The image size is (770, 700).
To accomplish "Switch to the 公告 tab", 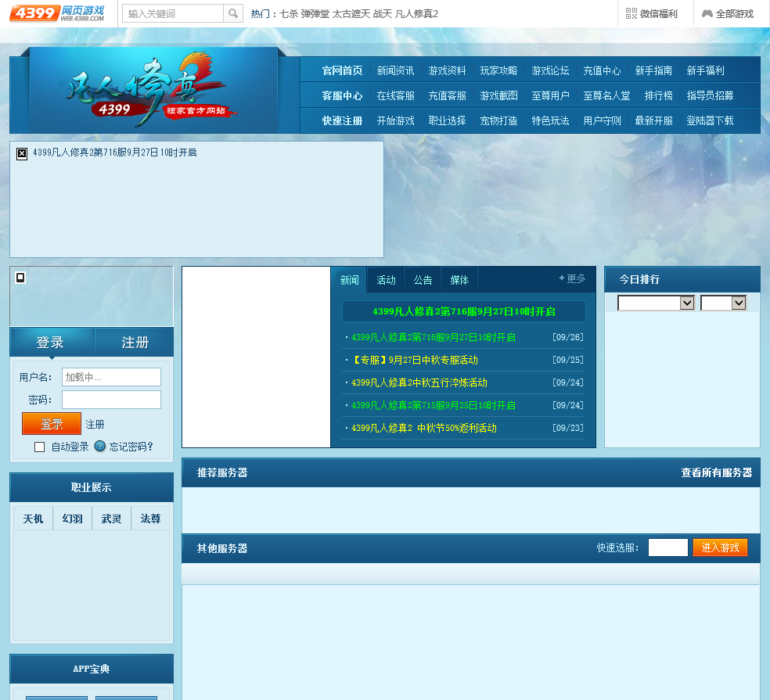I will click(423, 280).
